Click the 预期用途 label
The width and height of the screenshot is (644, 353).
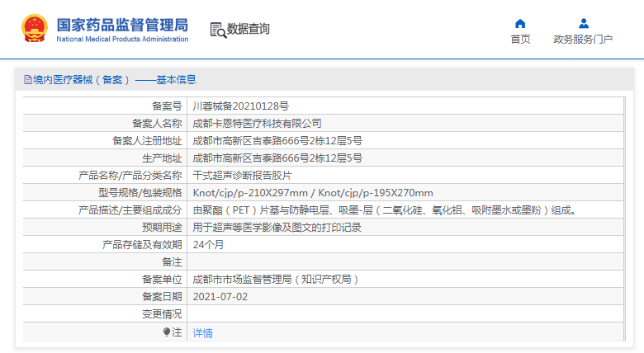tap(162, 228)
